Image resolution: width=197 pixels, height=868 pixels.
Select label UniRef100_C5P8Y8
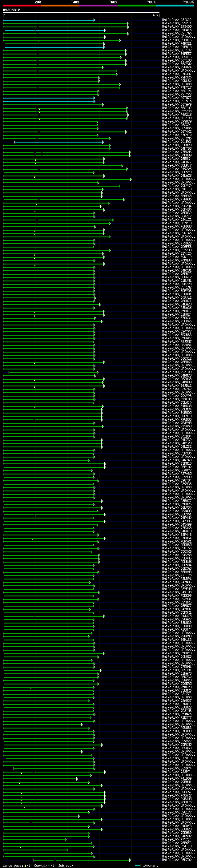177,653
